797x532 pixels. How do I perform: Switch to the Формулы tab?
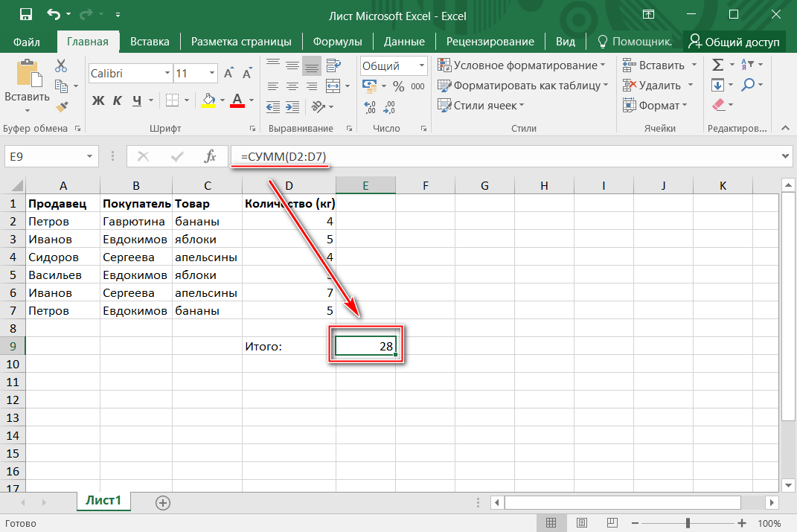338,42
